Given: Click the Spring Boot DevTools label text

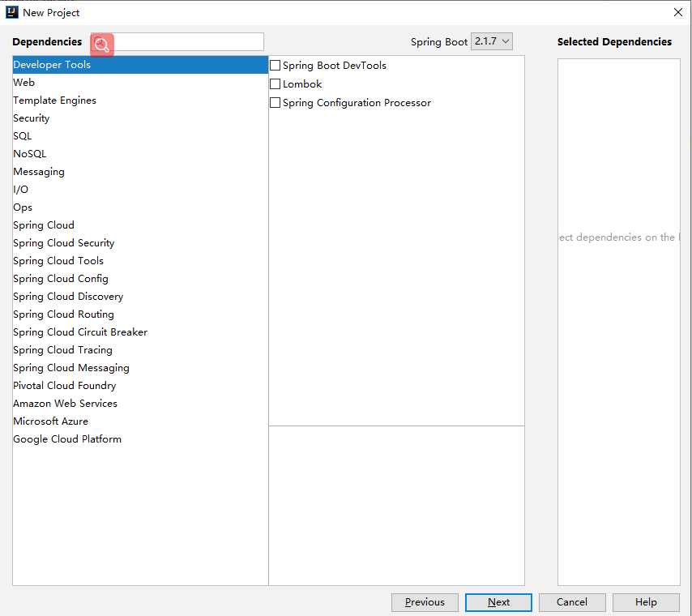Looking at the screenshot, I should coord(335,66).
